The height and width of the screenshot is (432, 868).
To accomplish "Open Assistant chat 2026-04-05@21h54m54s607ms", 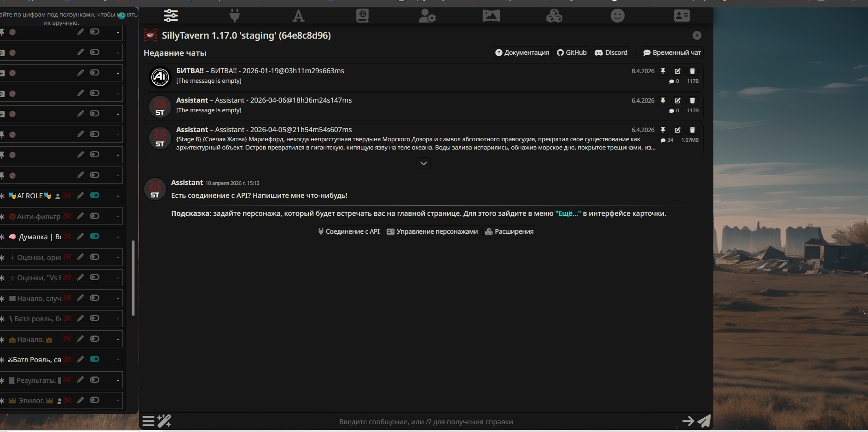I will [x=423, y=138].
